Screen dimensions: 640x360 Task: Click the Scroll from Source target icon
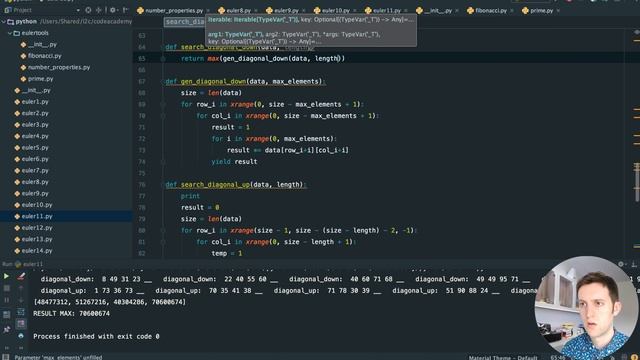tap(88, 10)
